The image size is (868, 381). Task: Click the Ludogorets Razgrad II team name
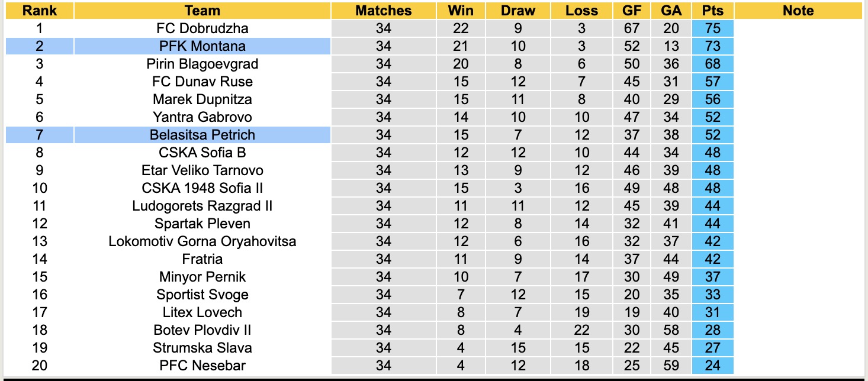(202, 206)
